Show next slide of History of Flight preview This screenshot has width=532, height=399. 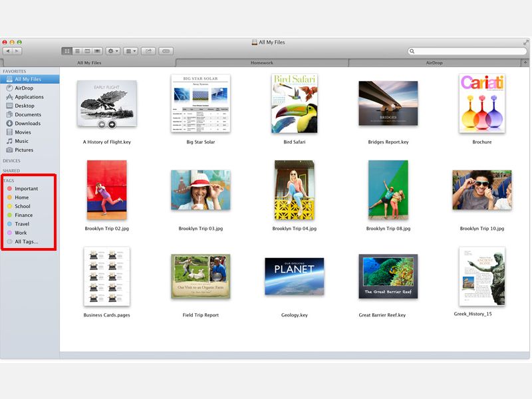112,124
